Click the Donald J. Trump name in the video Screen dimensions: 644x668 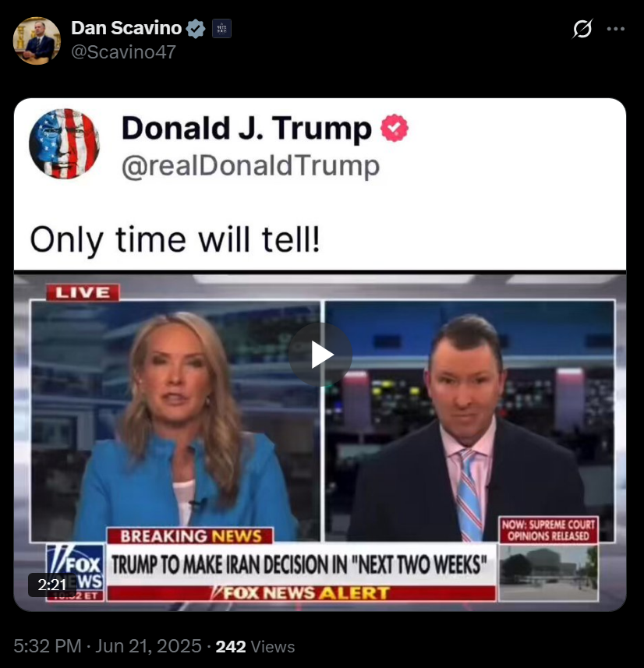[247, 128]
